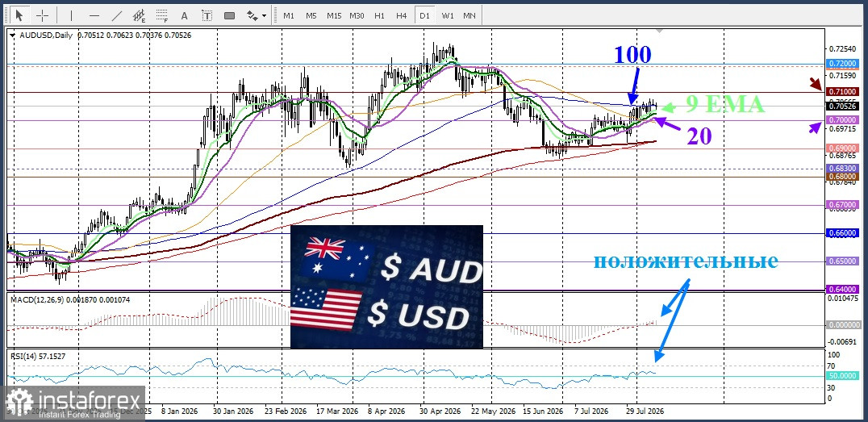Click the 0.67000 price level tag

click(x=841, y=205)
